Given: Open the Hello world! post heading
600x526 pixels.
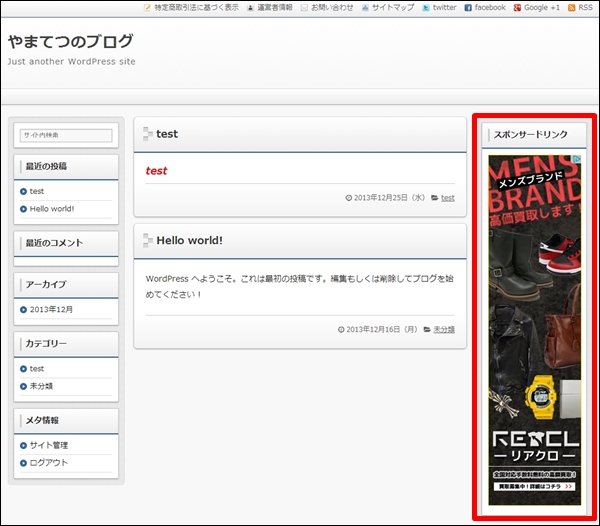Looking at the screenshot, I should (189, 241).
